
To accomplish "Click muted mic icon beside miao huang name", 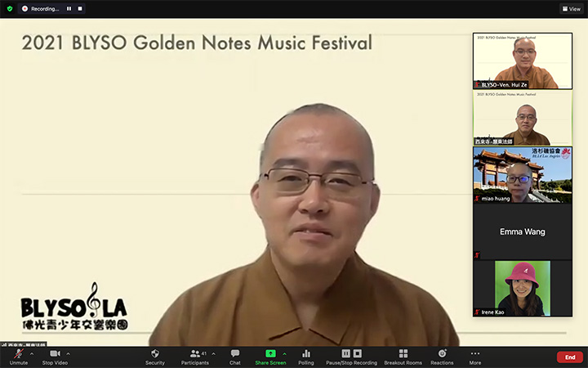I will click(x=477, y=198).
